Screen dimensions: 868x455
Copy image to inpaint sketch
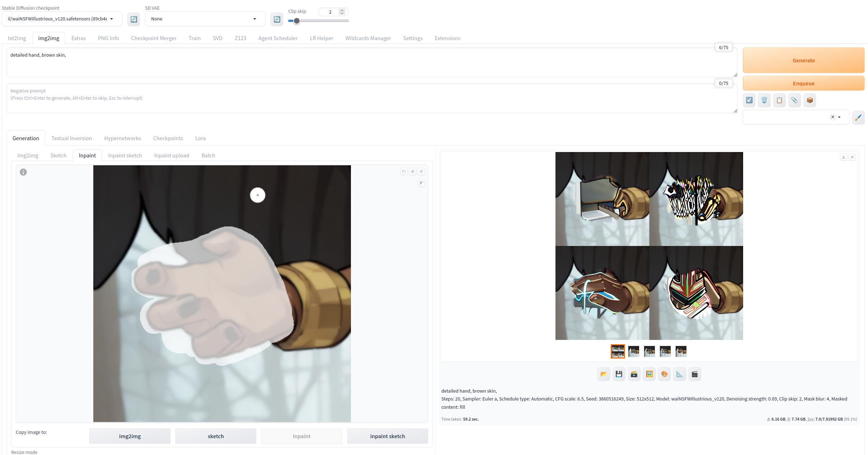(x=387, y=436)
